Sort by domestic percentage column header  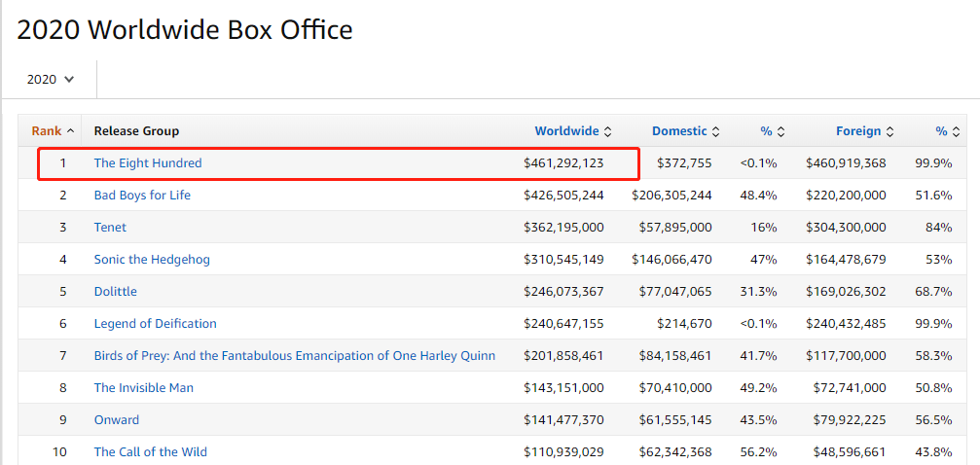click(773, 131)
